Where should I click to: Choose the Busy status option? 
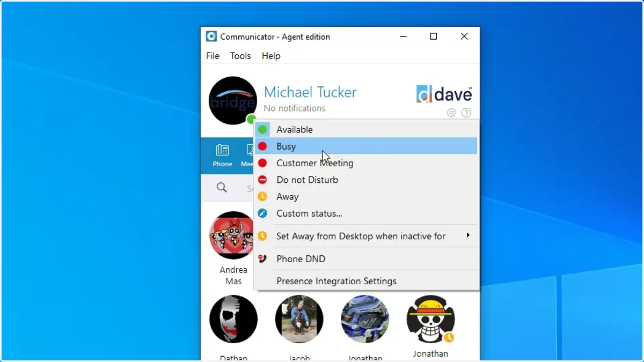366,146
